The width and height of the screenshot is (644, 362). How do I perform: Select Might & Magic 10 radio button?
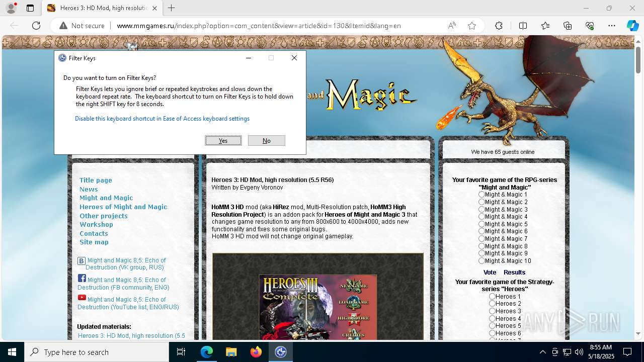tap(481, 260)
